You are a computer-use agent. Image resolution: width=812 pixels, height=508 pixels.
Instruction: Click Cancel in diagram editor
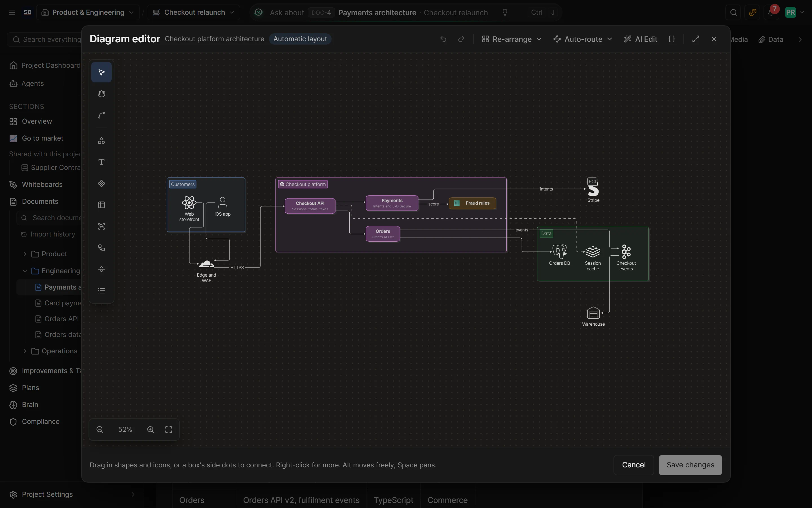pos(634,465)
